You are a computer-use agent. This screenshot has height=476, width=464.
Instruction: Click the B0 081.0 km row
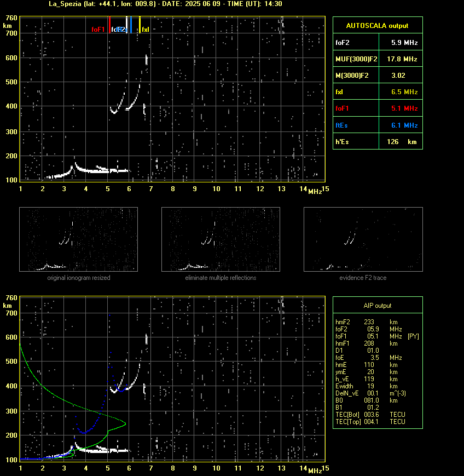(367, 400)
